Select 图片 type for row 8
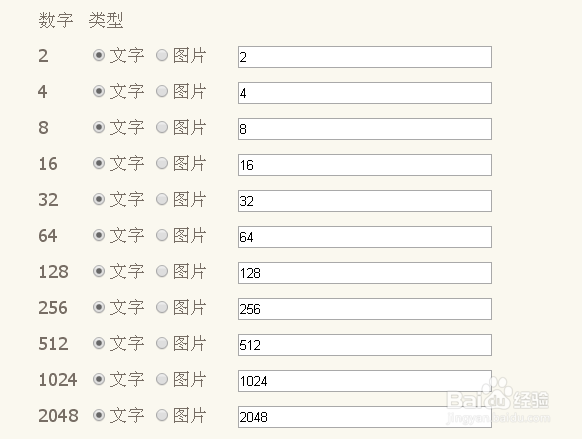Viewport: 582px width, 439px height. tap(162, 128)
